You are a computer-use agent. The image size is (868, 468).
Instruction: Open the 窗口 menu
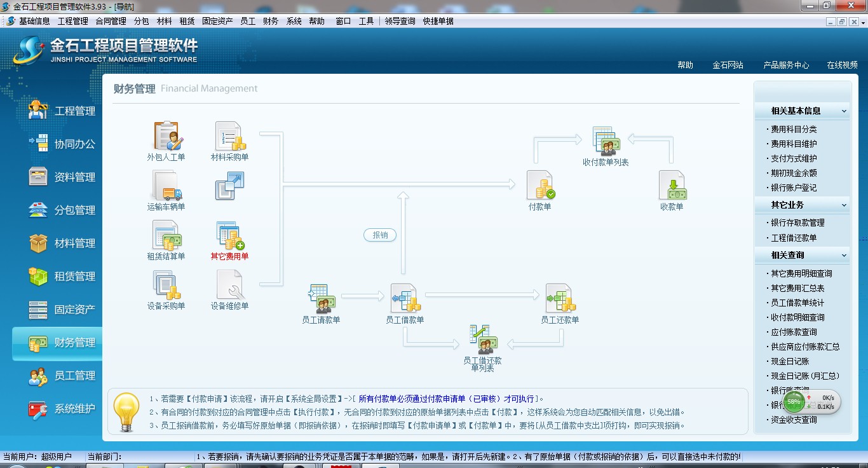[x=343, y=21]
